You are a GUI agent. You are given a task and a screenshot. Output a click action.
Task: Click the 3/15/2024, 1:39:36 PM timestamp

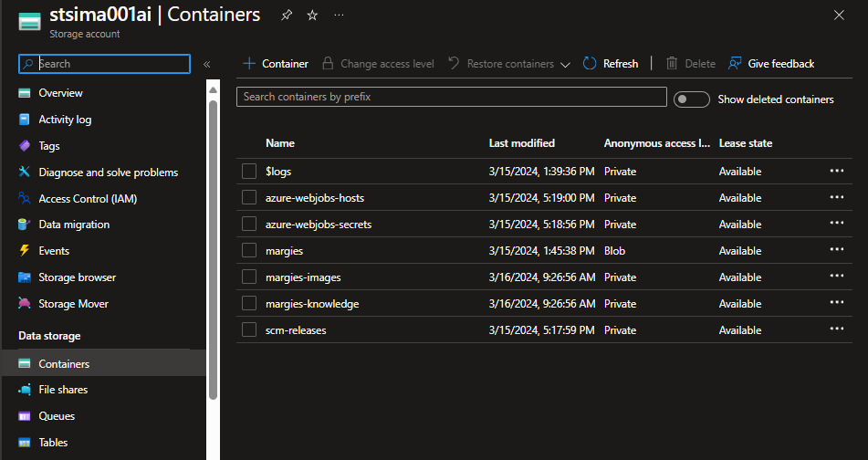tap(541, 172)
